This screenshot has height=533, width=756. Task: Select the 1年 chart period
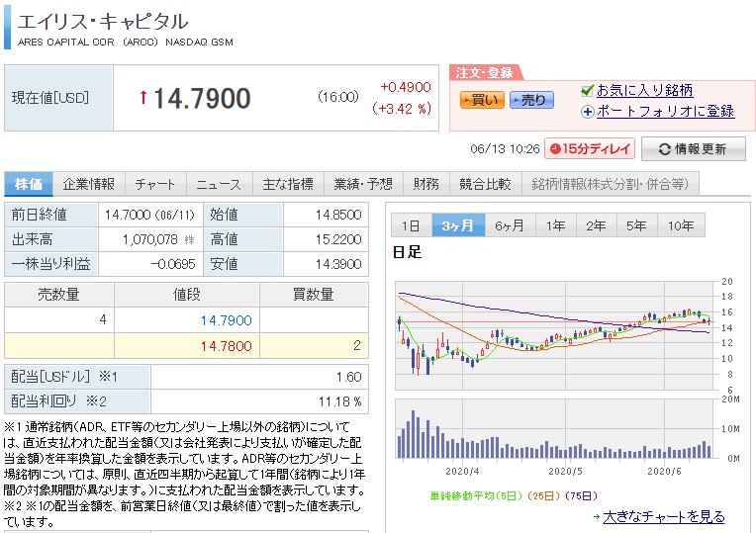pyautogui.click(x=556, y=225)
